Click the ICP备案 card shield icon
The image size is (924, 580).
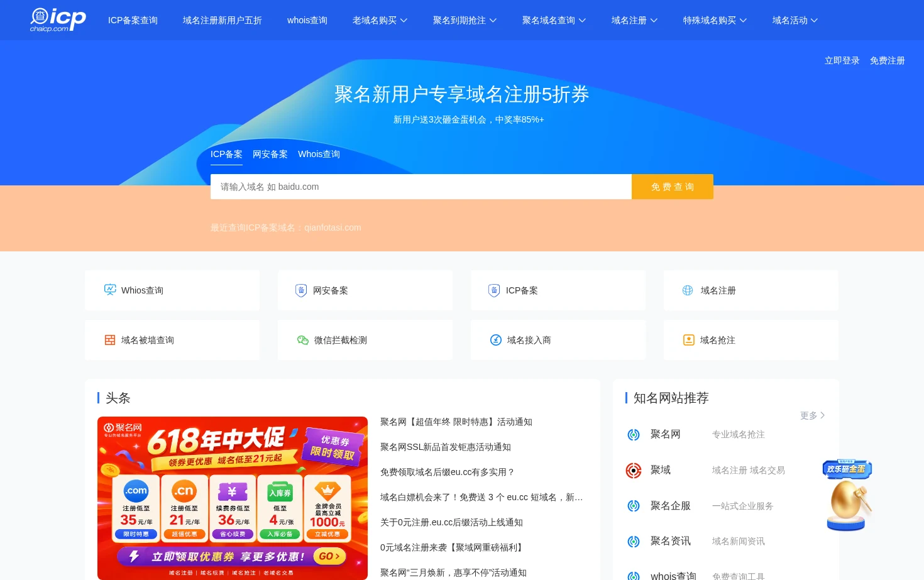(x=494, y=290)
